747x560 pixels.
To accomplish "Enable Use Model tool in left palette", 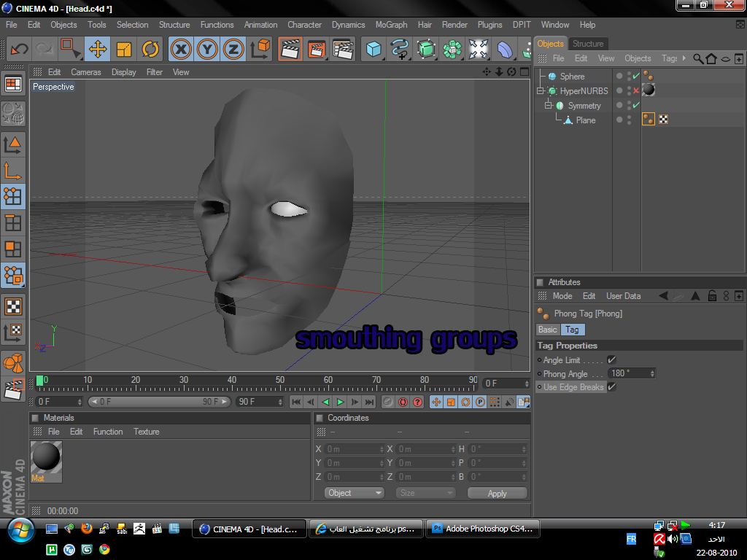I will click(13, 144).
